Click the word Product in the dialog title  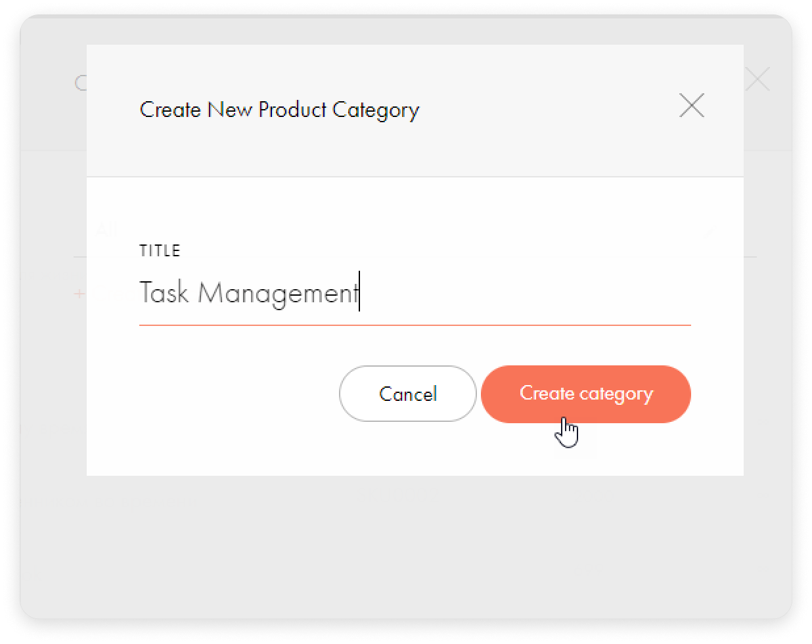[292, 109]
